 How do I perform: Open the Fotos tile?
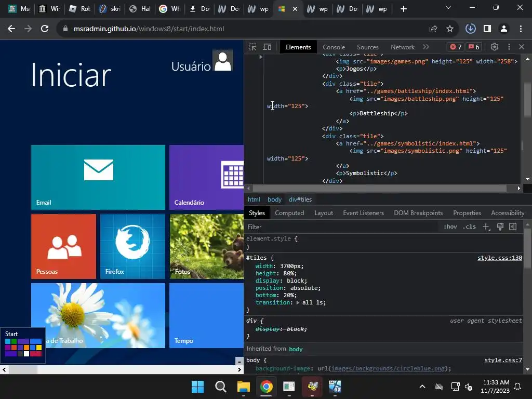[x=206, y=246]
